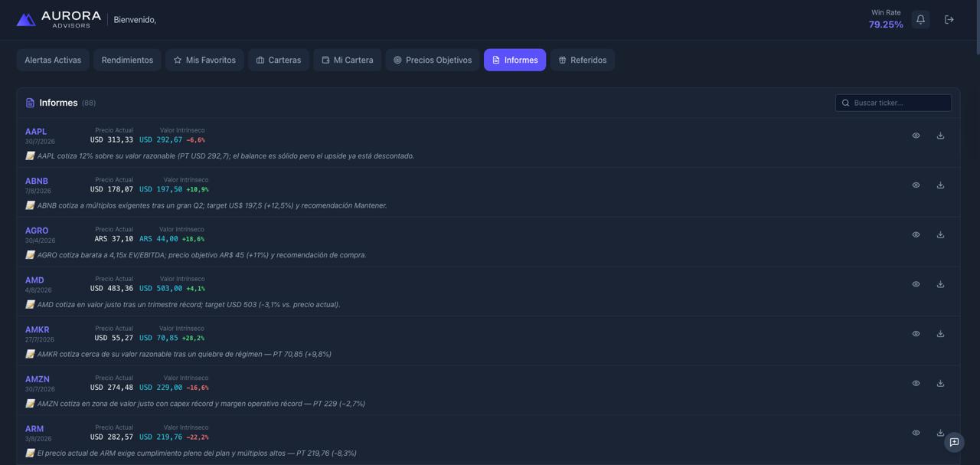Viewport: 980px width, 465px height.
Task: Click the Win Rate 79.25% value
Action: pos(886,25)
